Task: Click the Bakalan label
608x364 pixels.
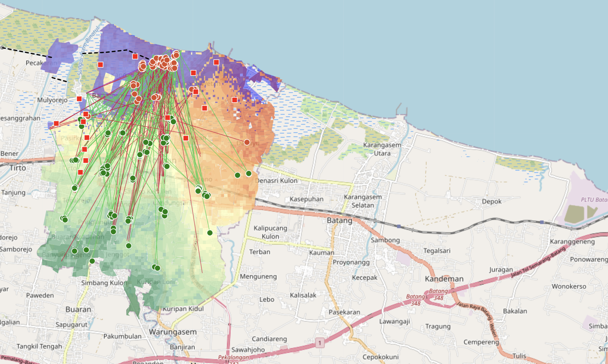Action: (515, 311)
